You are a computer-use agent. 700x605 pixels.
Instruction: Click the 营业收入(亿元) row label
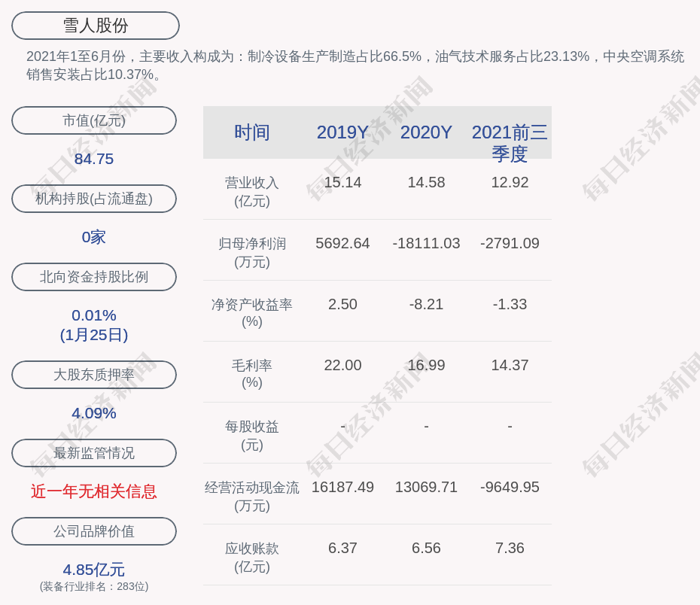(252, 192)
